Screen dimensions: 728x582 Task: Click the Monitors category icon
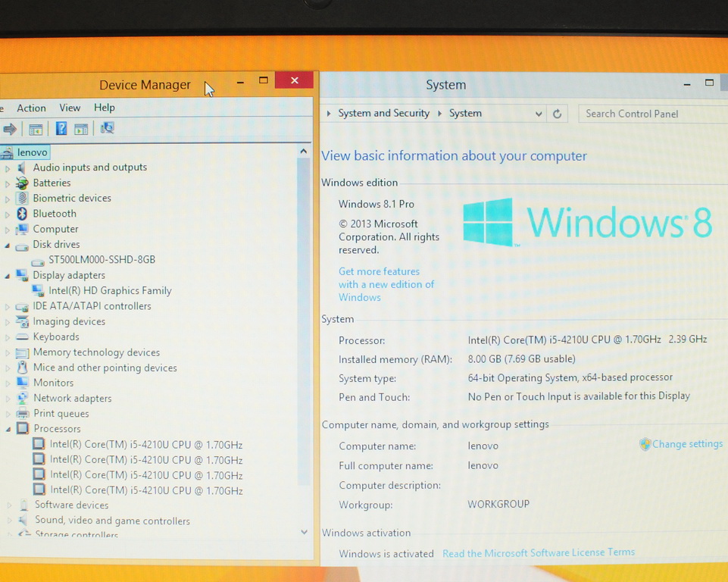click(22, 383)
